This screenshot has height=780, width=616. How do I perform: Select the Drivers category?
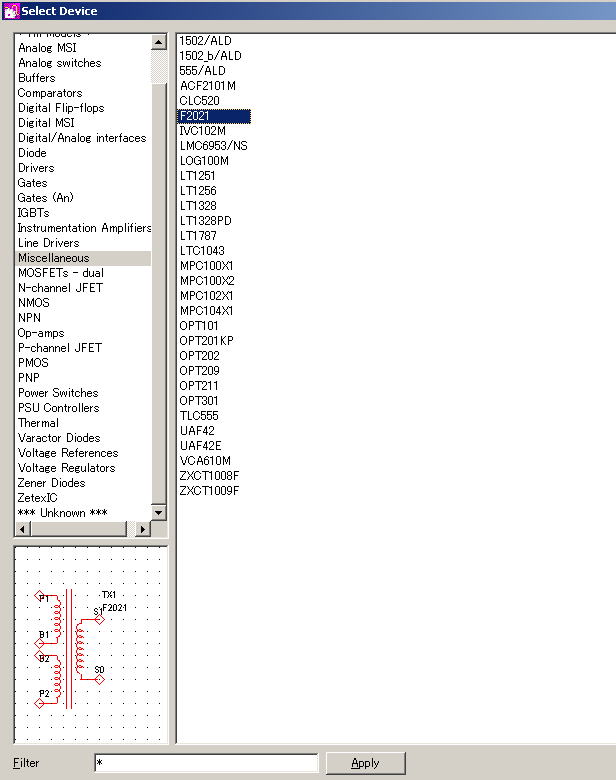(x=36, y=168)
